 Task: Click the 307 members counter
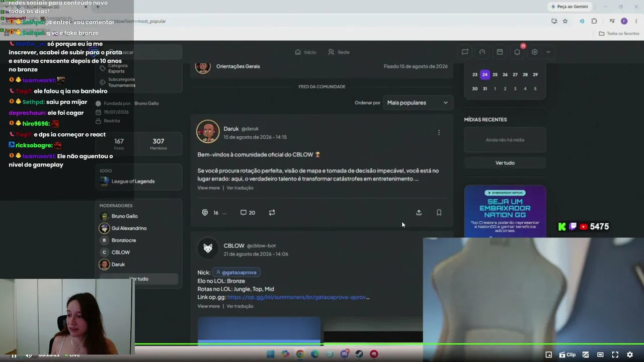(158, 144)
